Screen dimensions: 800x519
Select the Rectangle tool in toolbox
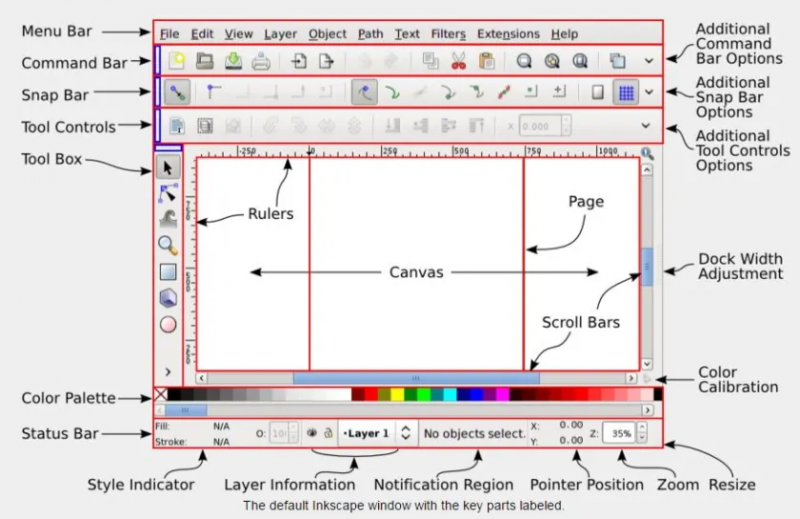168,271
